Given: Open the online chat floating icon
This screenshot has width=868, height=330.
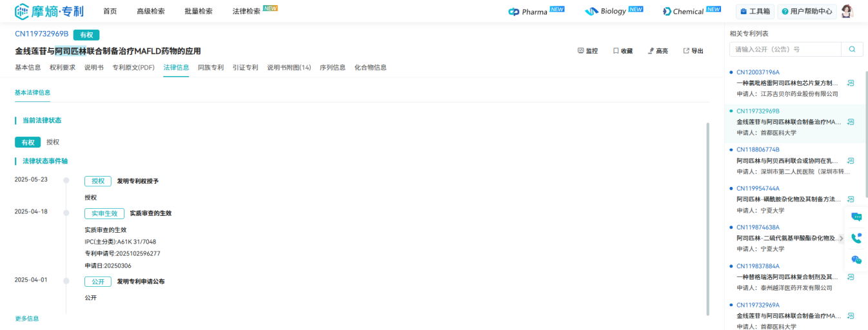Looking at the screenshot, I should tap(856, 217).
